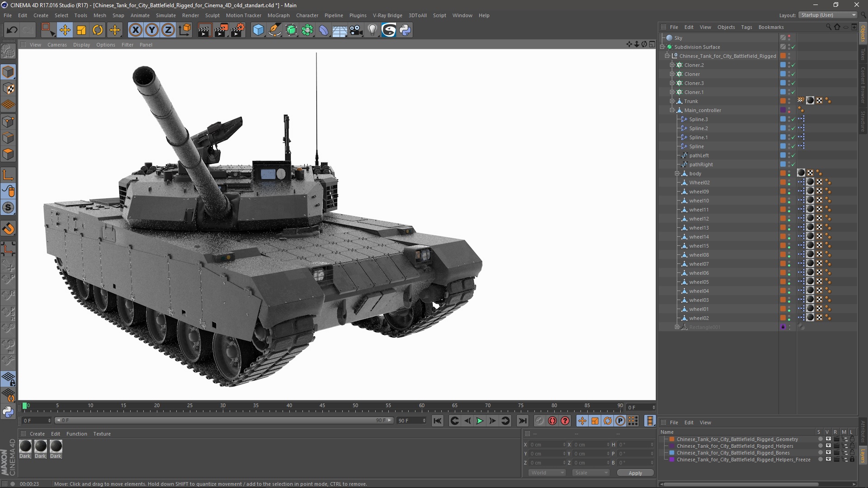Open Layout Startup dropdown

[x=827, y=15]
